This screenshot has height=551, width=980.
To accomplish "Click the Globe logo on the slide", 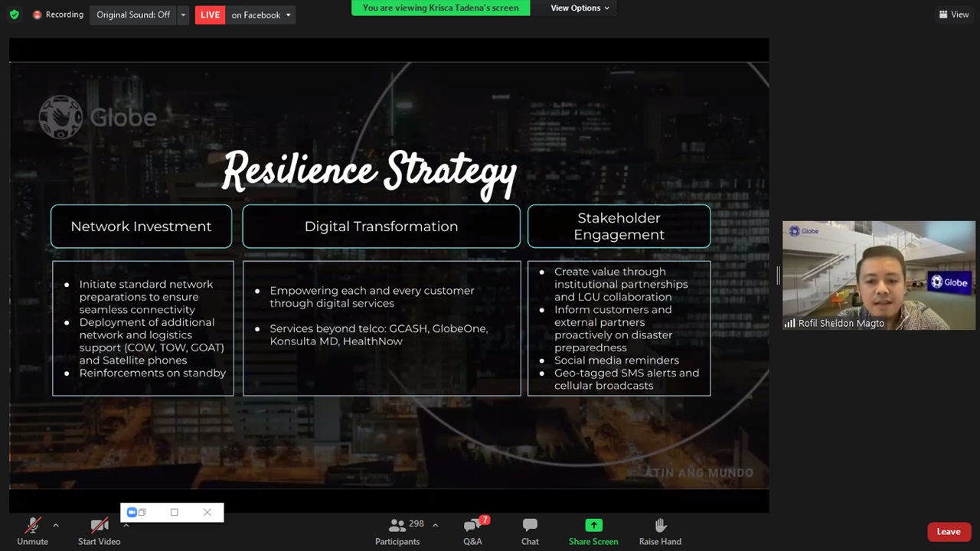I will point(98,117).
